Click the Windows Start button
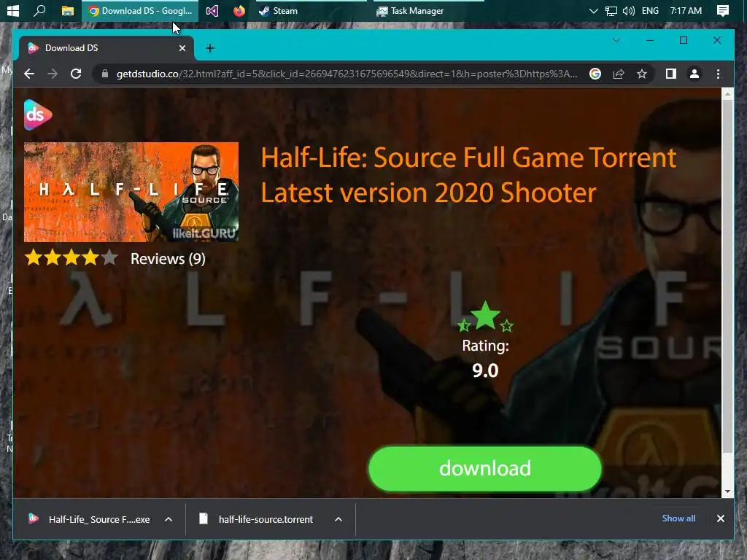Image resolution: width=747 pixels, height=560 pixels. pos(13,10)
